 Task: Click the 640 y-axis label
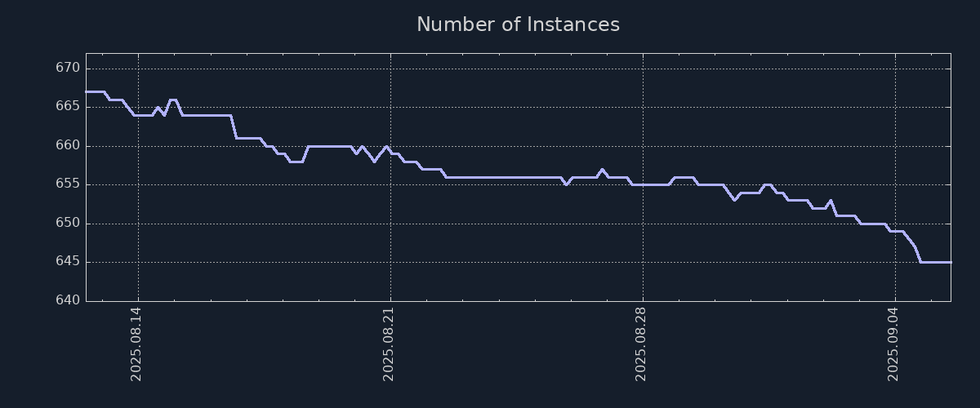coord(67,300)
